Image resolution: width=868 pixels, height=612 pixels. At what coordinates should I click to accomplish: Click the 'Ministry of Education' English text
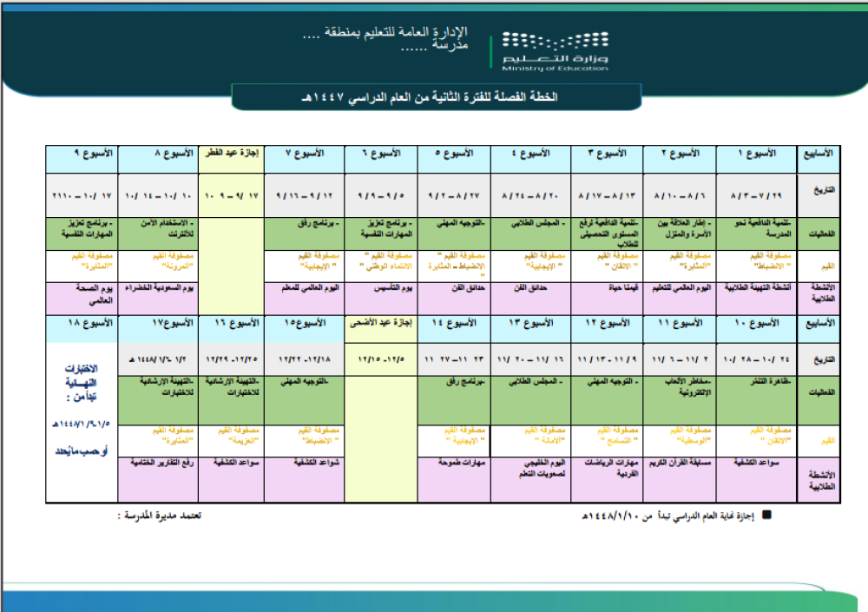click(556, 67)
